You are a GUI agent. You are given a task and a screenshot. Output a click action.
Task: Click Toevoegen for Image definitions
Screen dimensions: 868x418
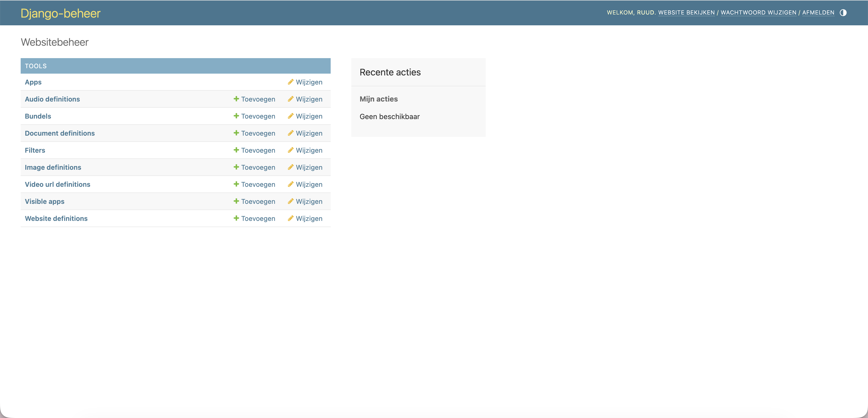pos(258,168)
